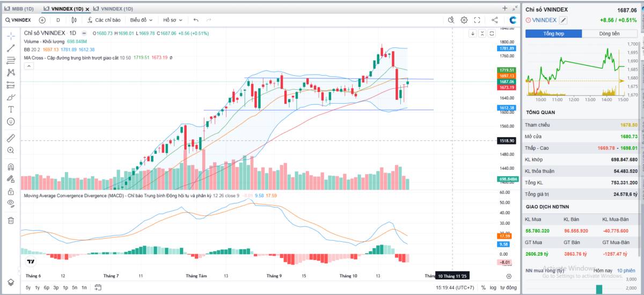
Task: Open the Fibonacci and horizontal lines tool
Action: (x=11, y=60)
